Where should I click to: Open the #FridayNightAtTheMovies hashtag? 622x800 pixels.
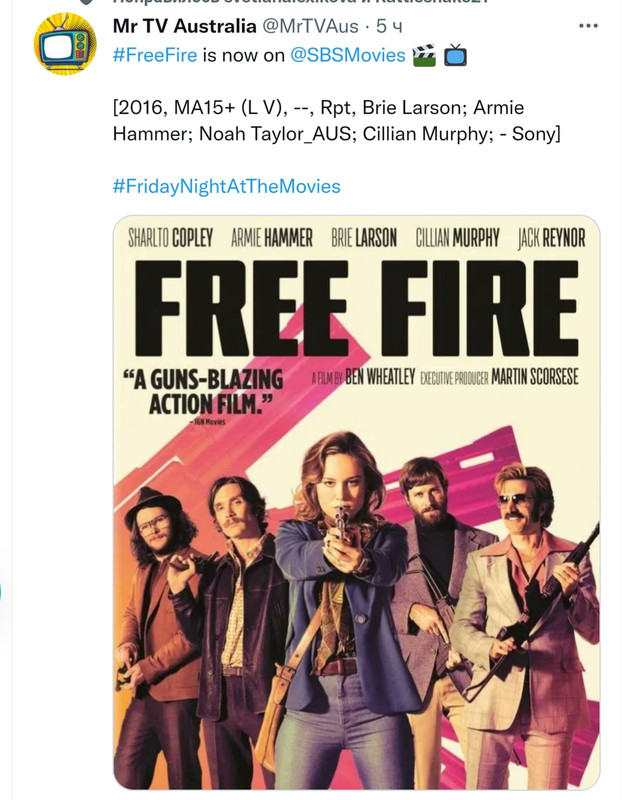(227, 186)
